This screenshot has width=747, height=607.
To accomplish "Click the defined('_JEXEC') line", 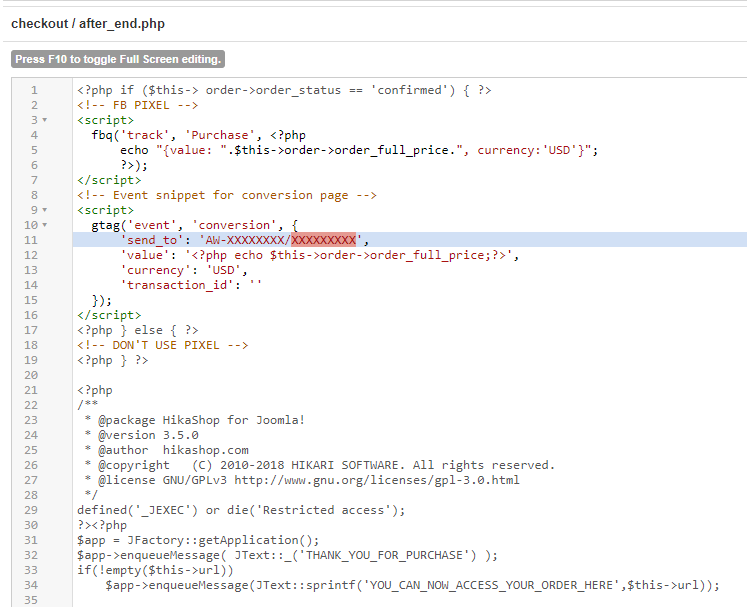I will (x=241, y=510).
